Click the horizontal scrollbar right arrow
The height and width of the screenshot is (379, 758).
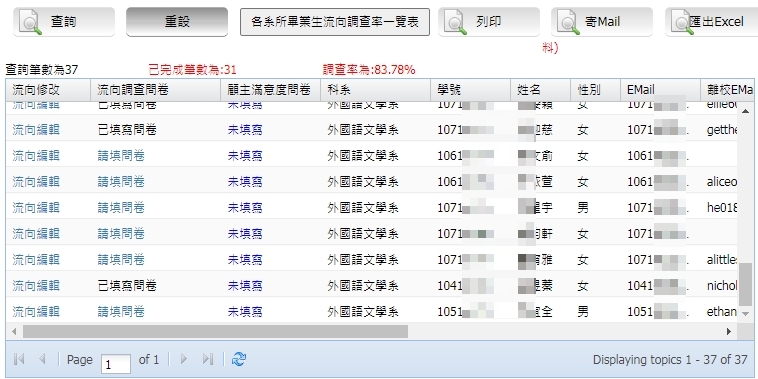click(729, 332)
